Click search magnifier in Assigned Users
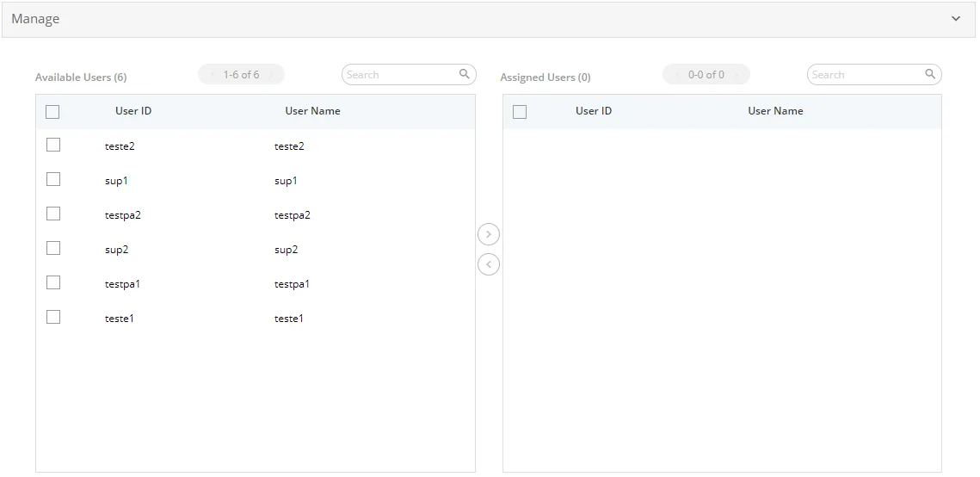 click(x=930, y=74)
